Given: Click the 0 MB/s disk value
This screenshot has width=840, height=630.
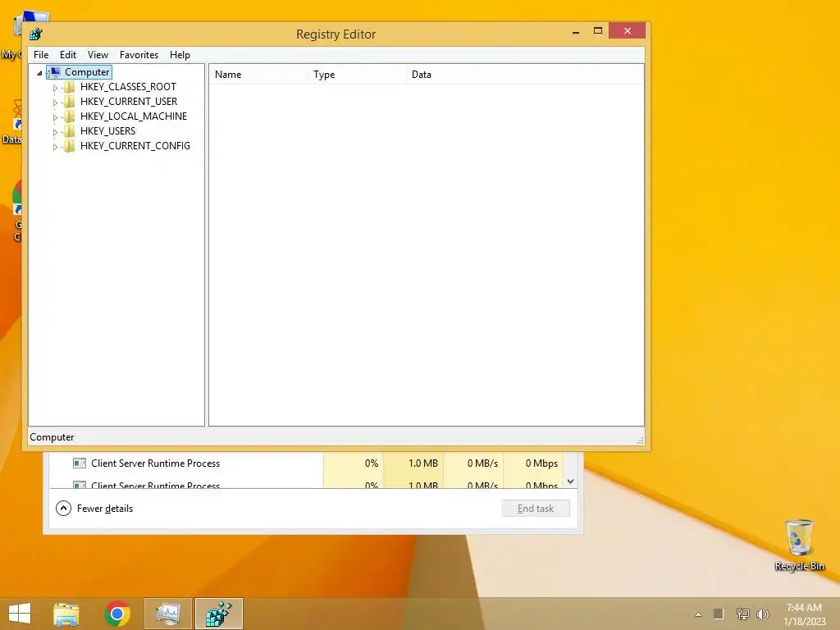Looking at the screenshot, I should pyautogui.click(x=482, y=463).
